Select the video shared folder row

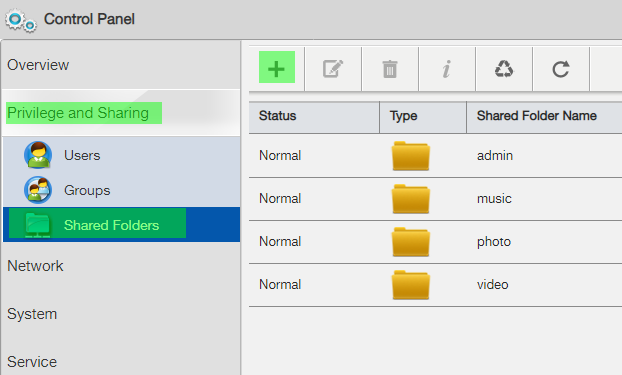tap(436, 285)
